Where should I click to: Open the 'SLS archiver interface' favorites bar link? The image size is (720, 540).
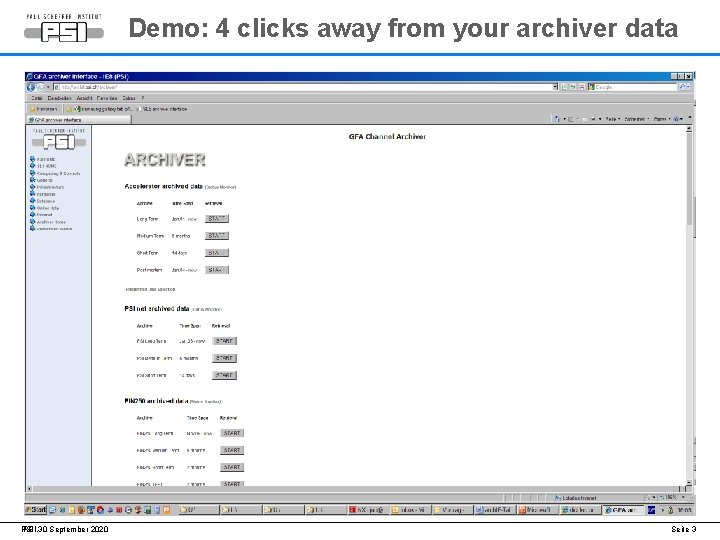point(162,109)
